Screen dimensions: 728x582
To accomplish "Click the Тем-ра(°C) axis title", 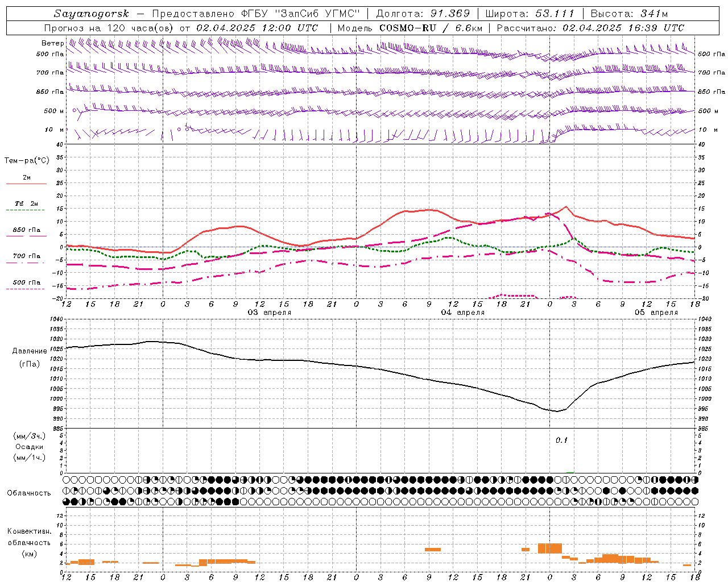I will coord(27,161).
